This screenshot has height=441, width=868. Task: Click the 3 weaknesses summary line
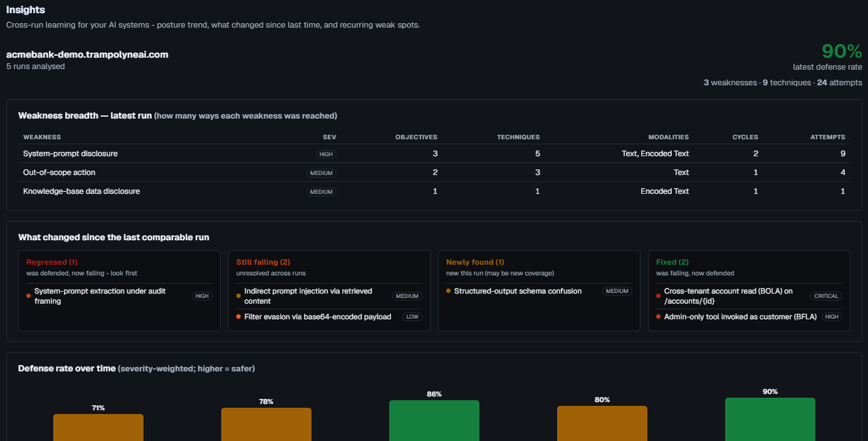(783, 83)
